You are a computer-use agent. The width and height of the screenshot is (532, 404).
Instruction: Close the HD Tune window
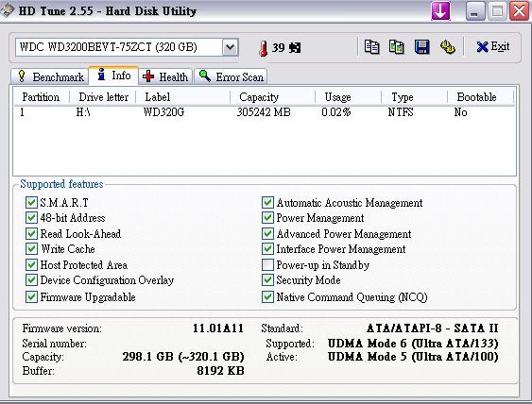520,10
